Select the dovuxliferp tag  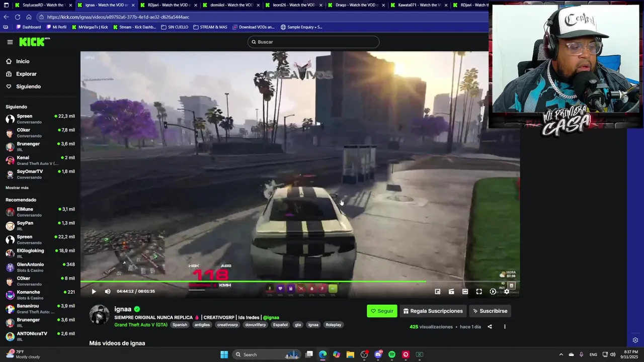(256, 325)
